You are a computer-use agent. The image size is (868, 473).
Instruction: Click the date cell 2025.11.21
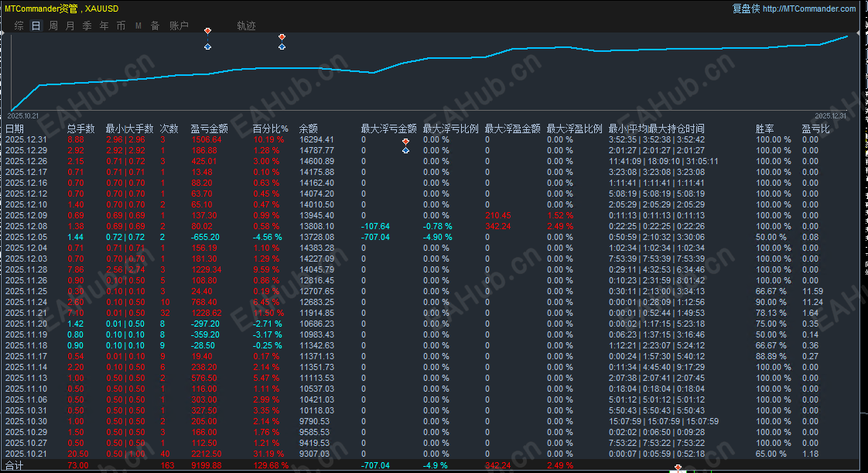(x=26, y=313)
